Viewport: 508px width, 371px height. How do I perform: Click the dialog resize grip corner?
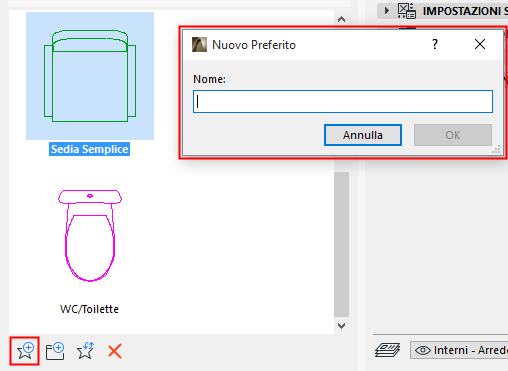(496, 149)
